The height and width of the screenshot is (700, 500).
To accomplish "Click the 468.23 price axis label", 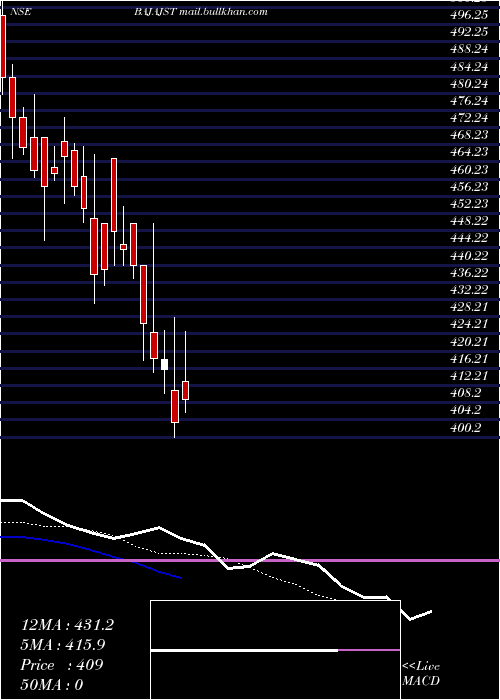I will (x=469, y=135).
